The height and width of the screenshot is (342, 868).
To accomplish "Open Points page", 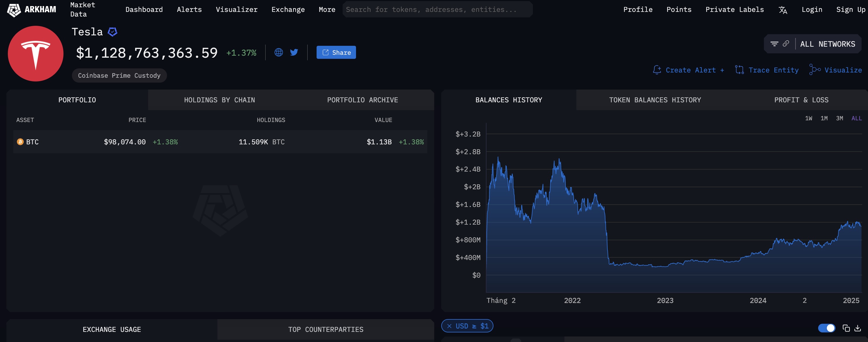I will pyautogui.click(x=679, y=10).
